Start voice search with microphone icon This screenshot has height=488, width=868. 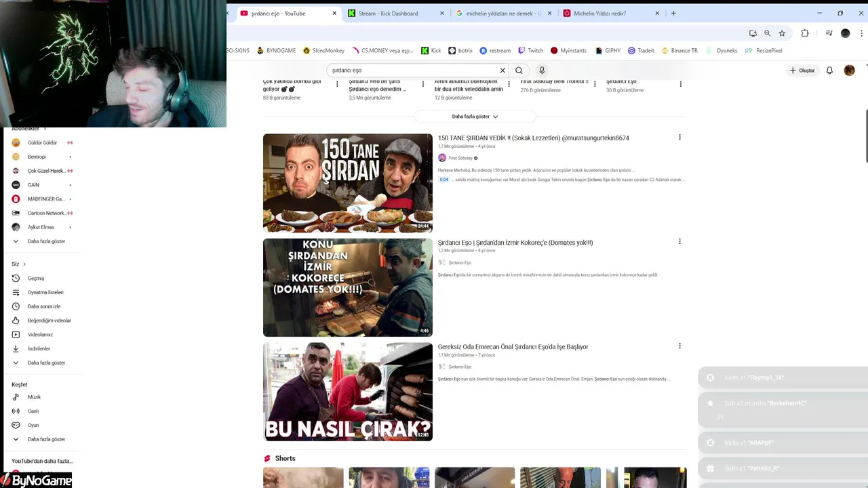coord(542,70)
